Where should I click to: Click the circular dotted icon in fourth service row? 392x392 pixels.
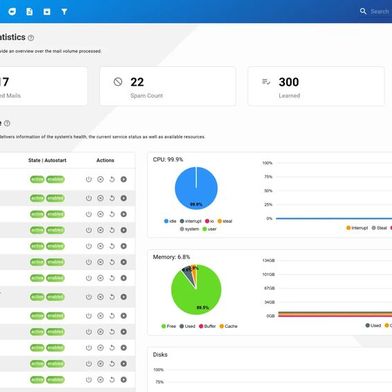(100, 230)
